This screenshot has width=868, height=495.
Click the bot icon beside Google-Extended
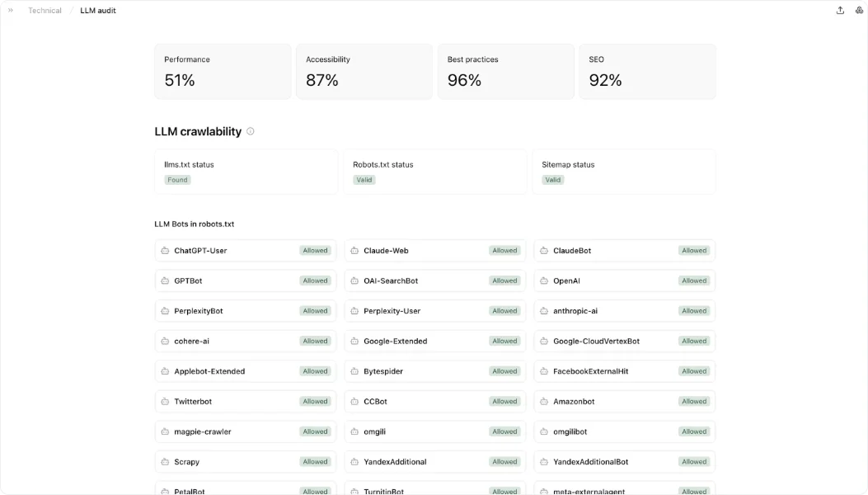click(354, 341)
